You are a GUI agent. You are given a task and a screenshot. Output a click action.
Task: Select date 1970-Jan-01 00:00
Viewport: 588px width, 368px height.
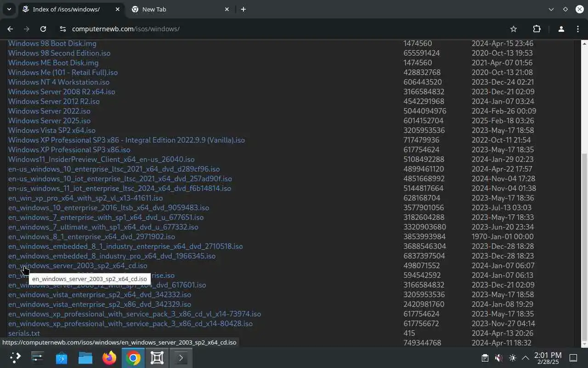coord(503,236)
